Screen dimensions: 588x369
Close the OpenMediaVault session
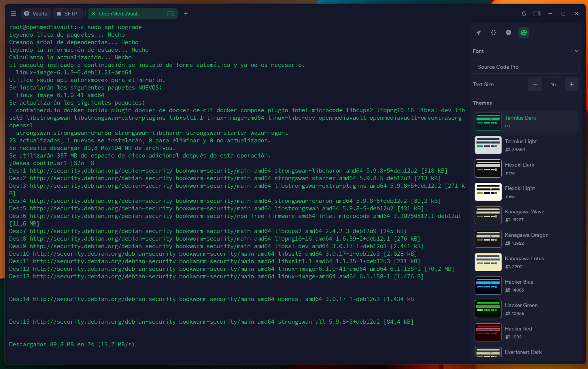point(93,13)
